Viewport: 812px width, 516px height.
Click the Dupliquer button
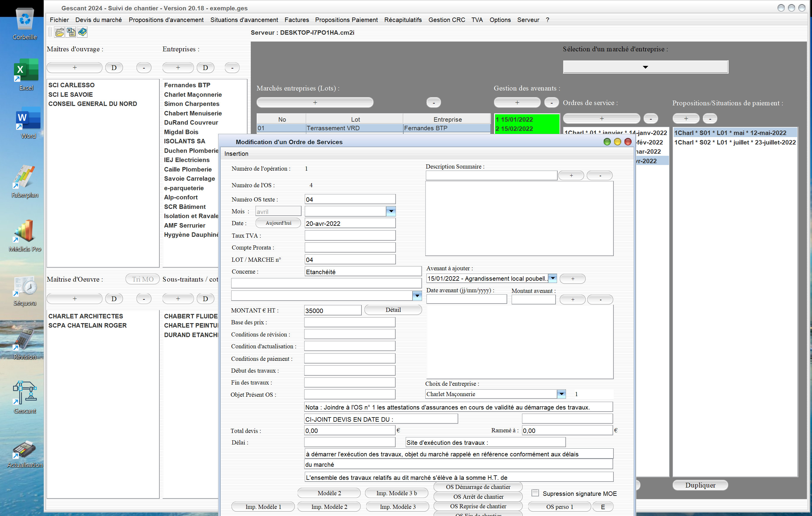tap(700, 485)
